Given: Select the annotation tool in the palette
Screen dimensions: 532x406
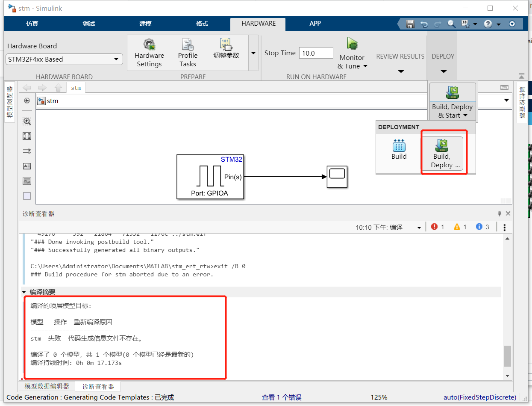Looking at the screenshot, I should [x=26, y=166].
